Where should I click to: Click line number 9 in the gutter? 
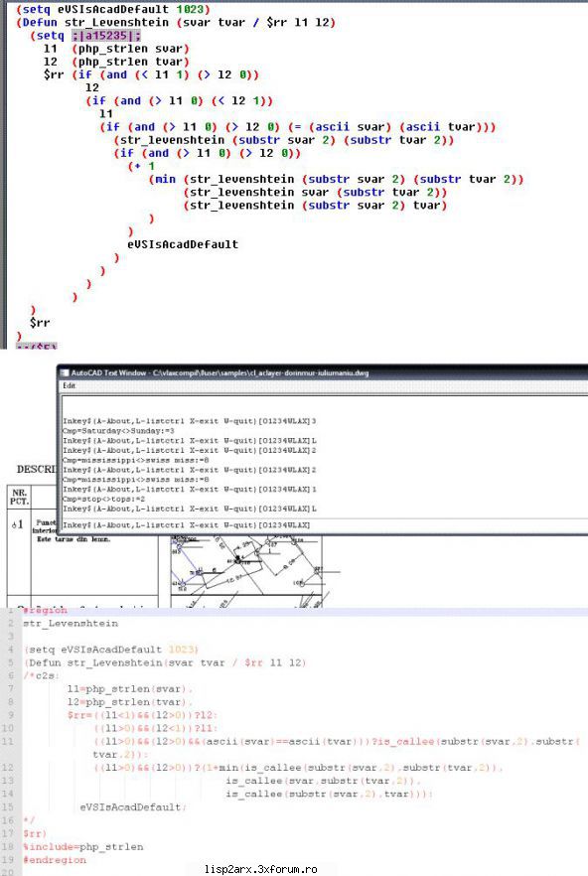(11, 715)
